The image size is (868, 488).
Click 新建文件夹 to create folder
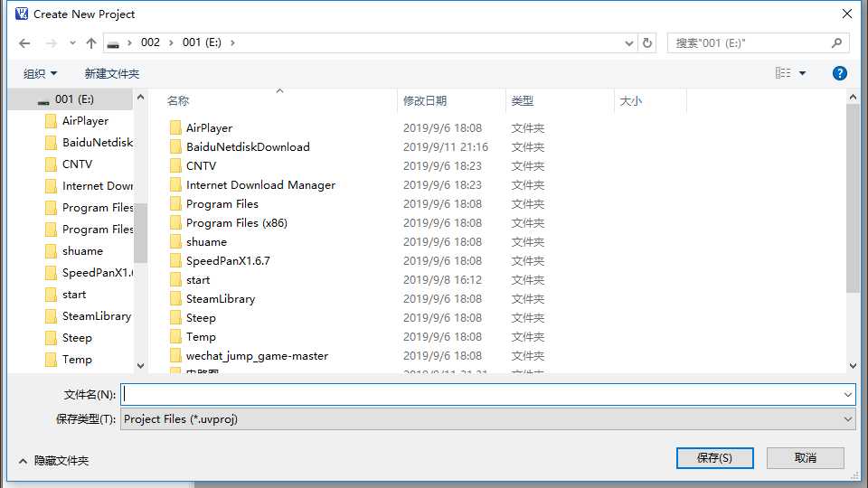[x=112, y=73]
